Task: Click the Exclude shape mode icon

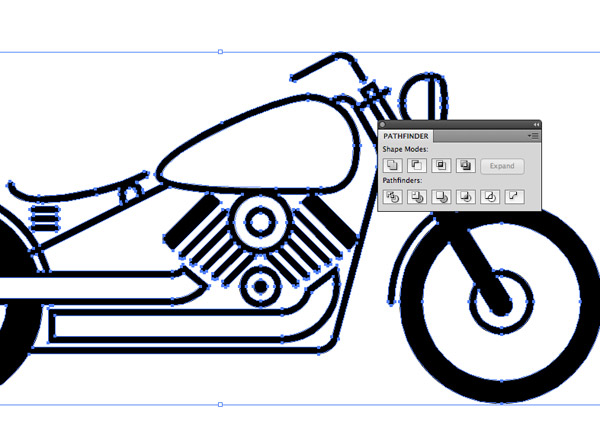Action: tap(466, 166)
